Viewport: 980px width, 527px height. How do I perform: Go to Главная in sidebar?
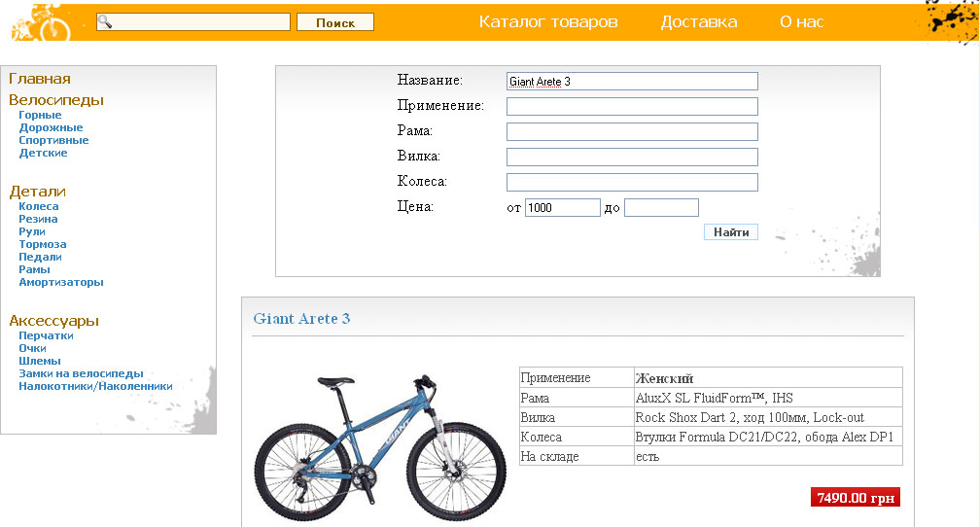(x=39, y=79)
